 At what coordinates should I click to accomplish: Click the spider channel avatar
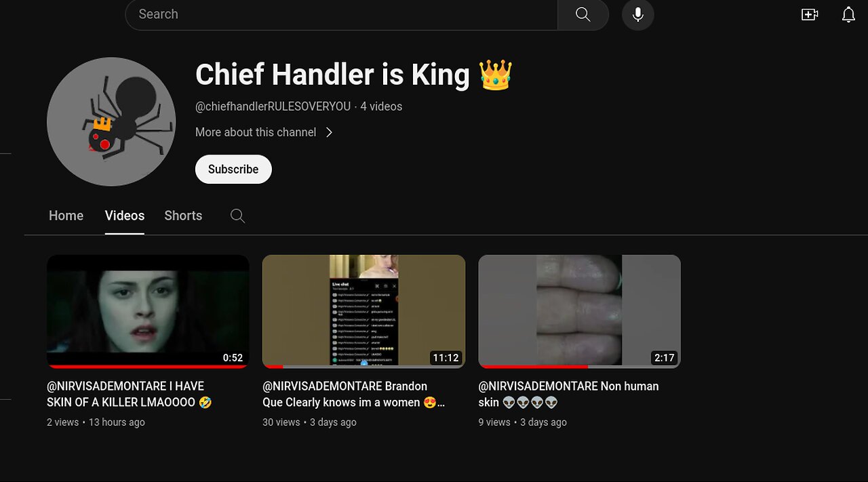[x=111, y=121]
